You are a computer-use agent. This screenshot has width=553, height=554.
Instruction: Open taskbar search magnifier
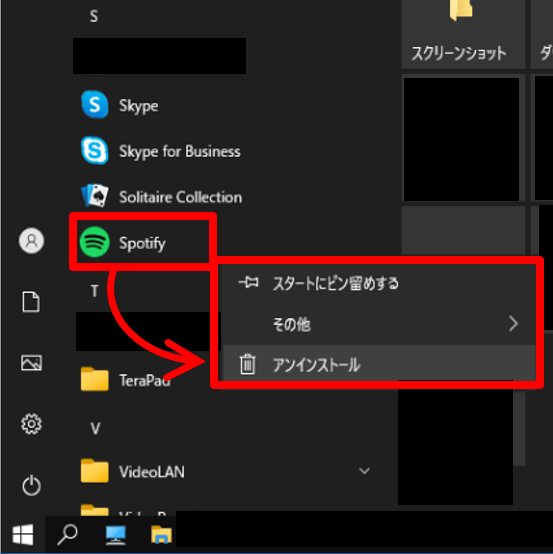point(67,534)
